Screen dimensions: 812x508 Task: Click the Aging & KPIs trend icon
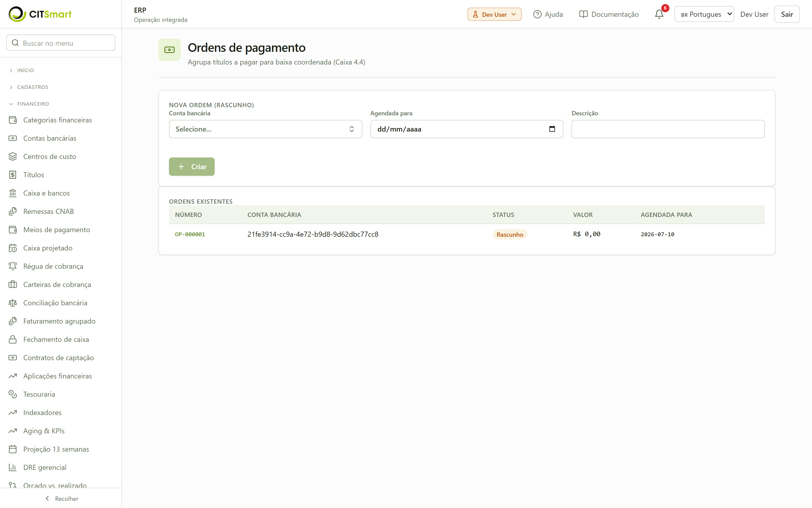[x=13, y=431]
